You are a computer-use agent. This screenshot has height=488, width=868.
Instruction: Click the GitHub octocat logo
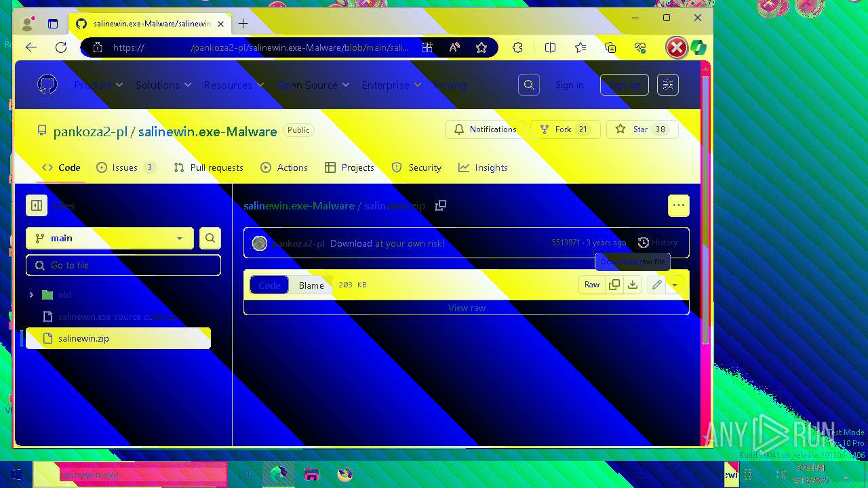[47, 85]
